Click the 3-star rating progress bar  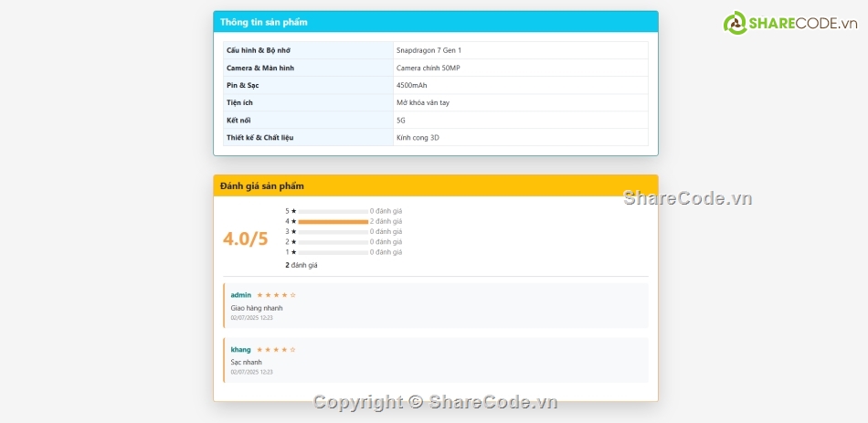pyautogui.click(x=333, y=232)
